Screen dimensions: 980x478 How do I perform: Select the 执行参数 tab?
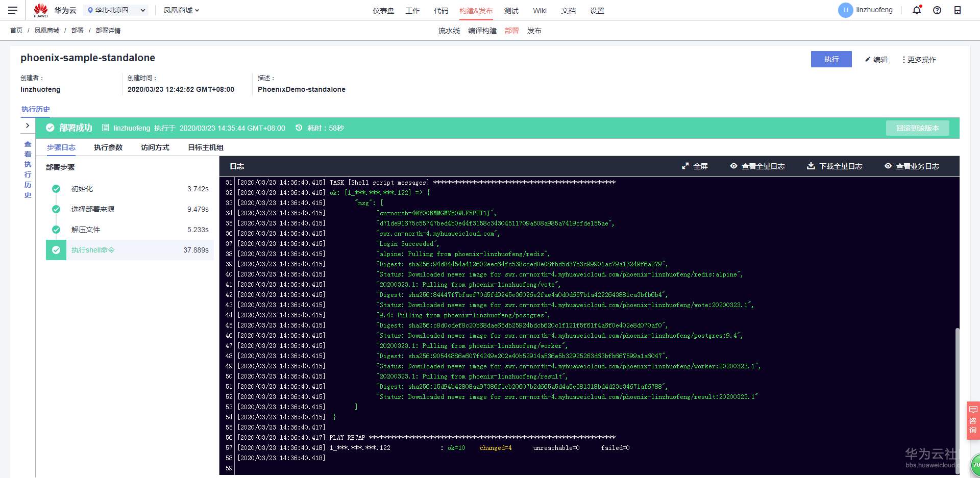pos(108,147)
